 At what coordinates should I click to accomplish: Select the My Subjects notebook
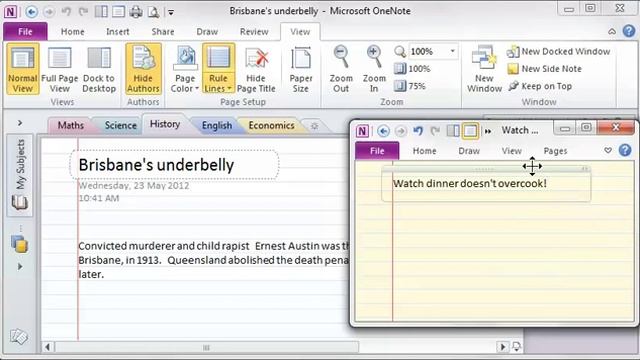[x=20, y=175]
